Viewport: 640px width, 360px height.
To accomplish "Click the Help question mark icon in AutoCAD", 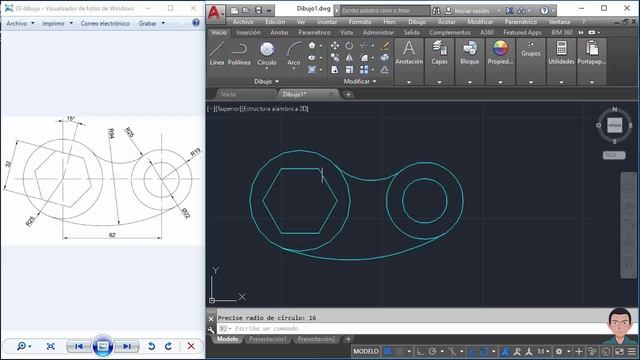I will (x=544, y=11).
